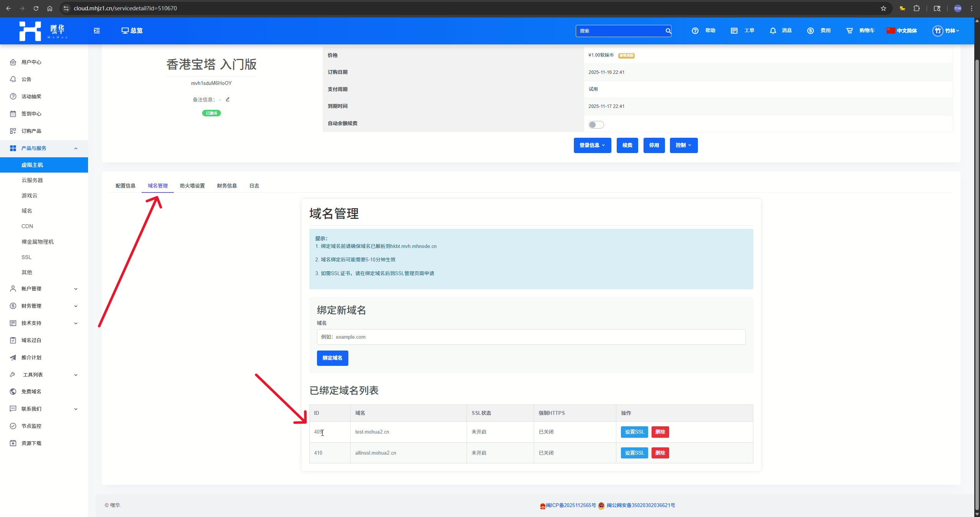Image resolution: width=980 pixels, height=517 pixels.
Task: Open the help question mark icon
Action: coord(695,31)
